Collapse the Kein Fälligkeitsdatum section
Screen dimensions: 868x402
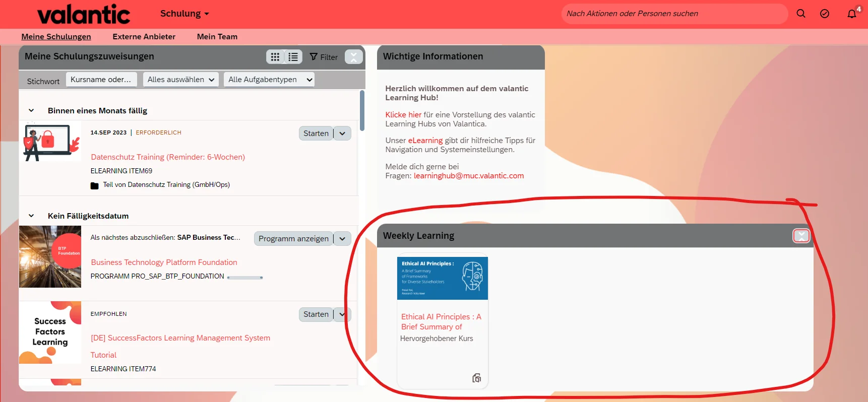point(31,216)
